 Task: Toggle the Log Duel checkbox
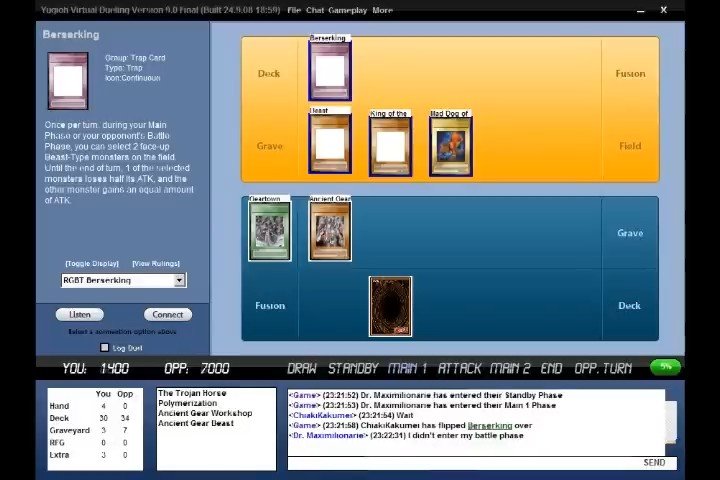point(105,348)
